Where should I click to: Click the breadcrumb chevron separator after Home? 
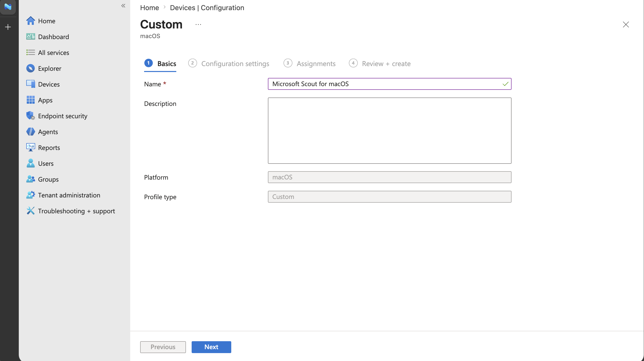click(x=164, y=7)
